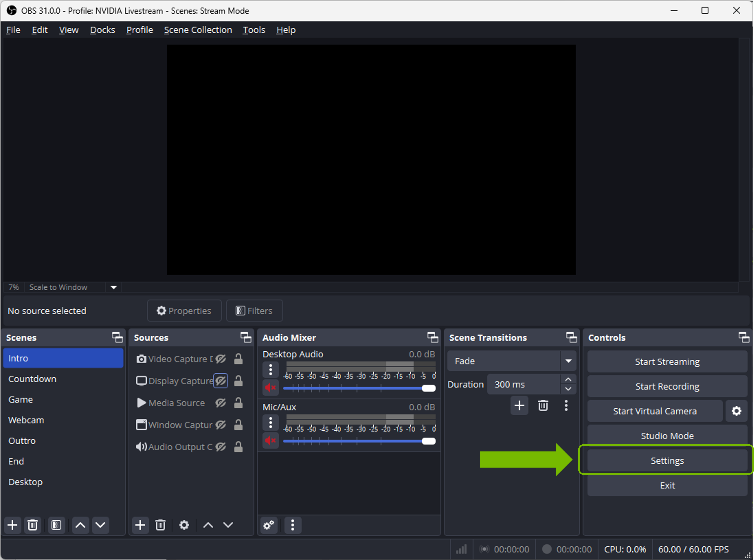
Task: Open Desktop Audio options menu
Action: click(x=270, y=369)
